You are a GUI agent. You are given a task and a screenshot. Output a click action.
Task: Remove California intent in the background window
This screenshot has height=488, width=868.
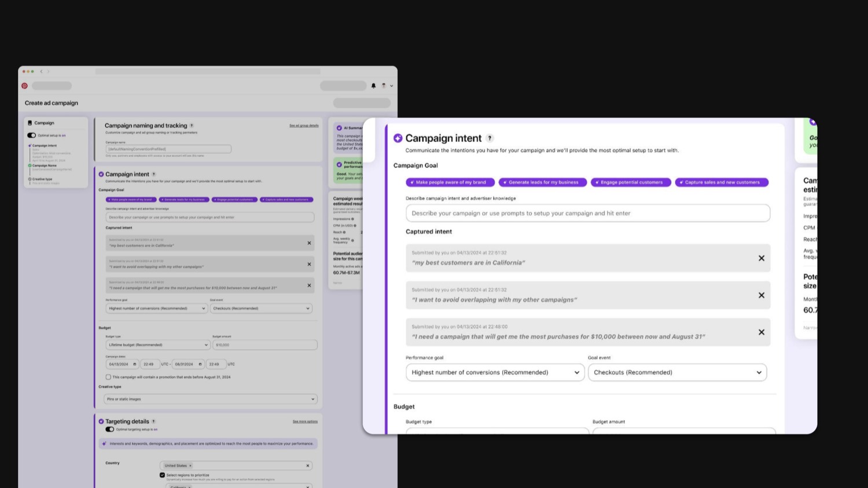point(309,243)
